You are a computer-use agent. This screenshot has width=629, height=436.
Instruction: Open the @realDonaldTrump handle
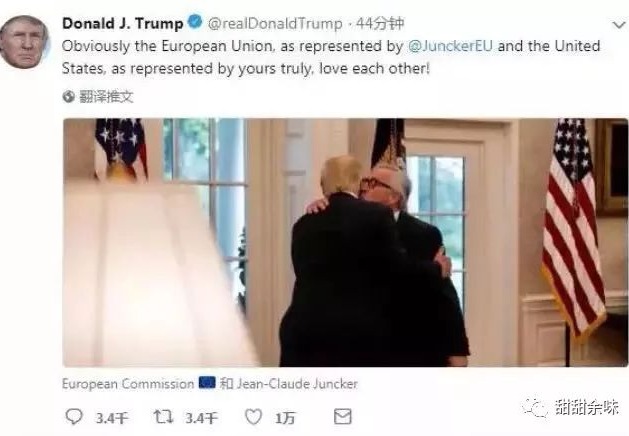[x=275, y=24]
